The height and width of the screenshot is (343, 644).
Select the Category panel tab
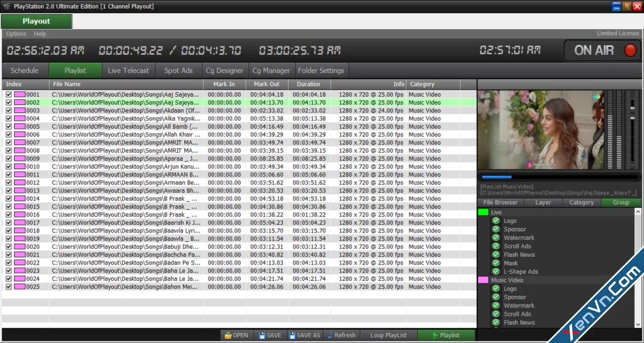[582, 202]
